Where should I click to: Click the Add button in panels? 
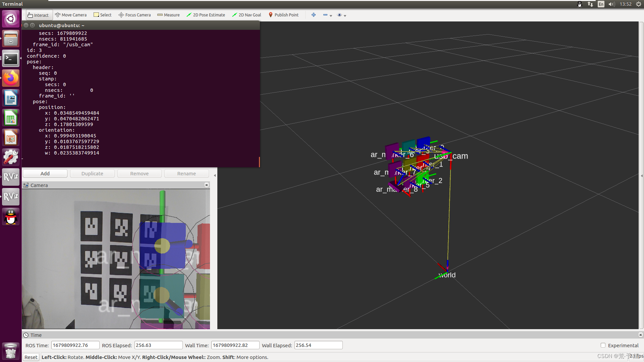44,173
